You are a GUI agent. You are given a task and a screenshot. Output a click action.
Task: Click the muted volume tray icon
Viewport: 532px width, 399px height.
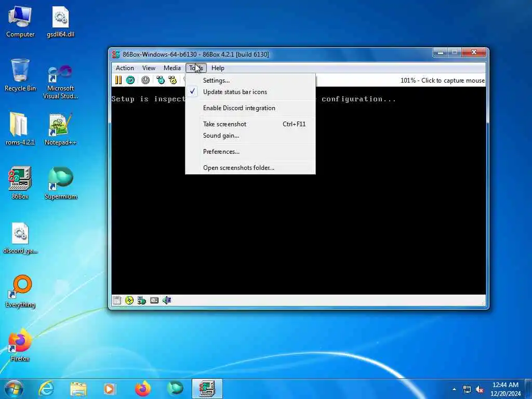480,390
